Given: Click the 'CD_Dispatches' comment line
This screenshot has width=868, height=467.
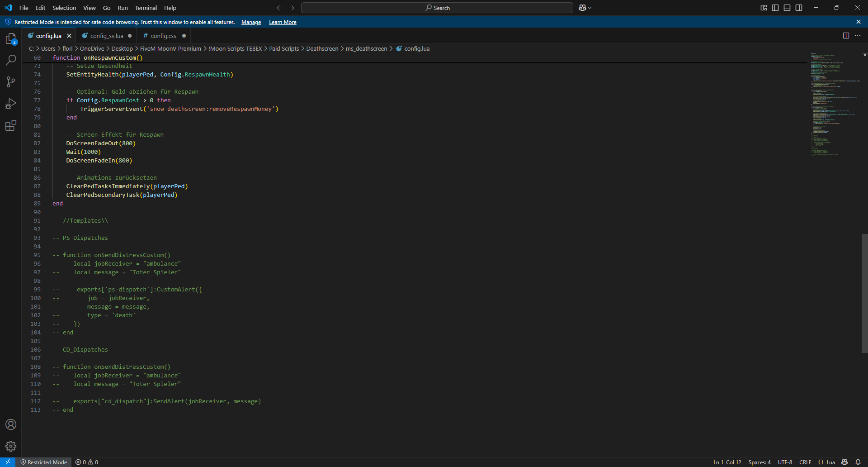Looking at the screenshot, I should (x=80, y=349).
